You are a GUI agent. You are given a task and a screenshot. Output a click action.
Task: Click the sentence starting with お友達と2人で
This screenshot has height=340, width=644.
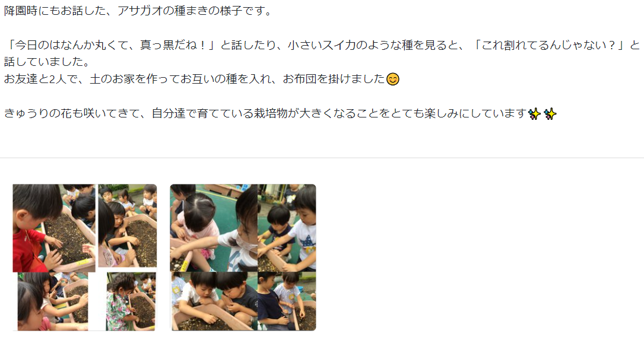pyautogui.click(x=195, y=79)
